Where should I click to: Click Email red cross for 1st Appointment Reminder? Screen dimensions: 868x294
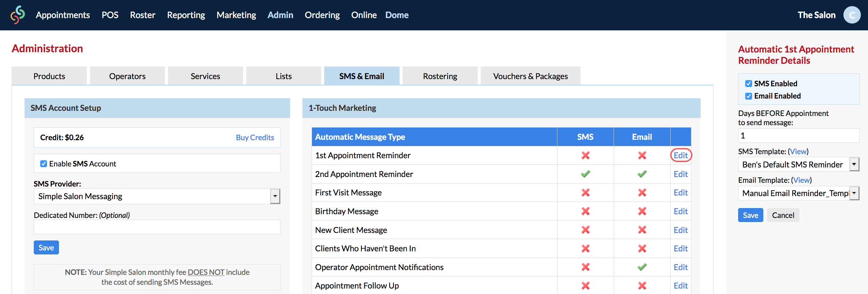(642, 156)
